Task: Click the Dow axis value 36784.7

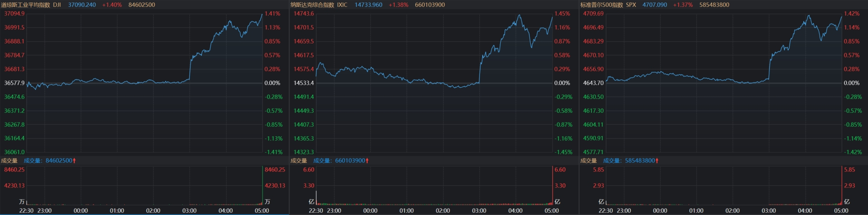Action: point(14,55)
